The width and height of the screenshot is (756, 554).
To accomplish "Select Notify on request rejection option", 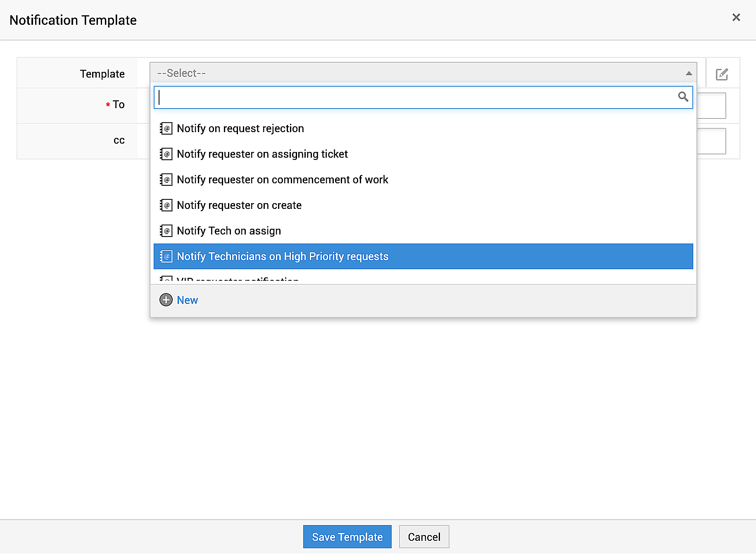I will point(240,128).
